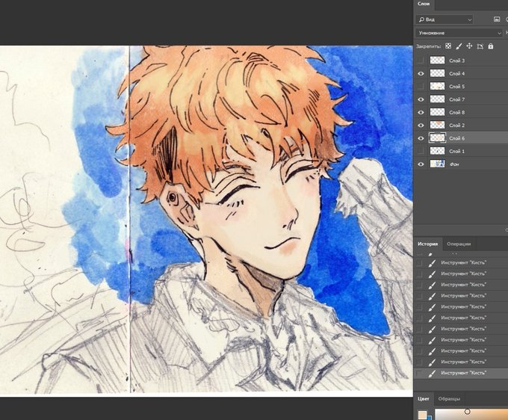Hide layer Слой 2 with its eye icon
508x420 pixels.
(x=421, y=126)
